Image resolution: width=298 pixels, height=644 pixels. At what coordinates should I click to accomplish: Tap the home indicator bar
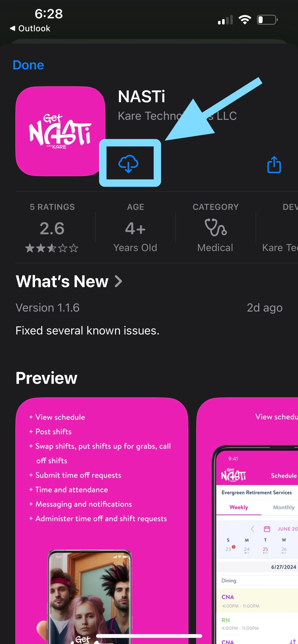click(149, 636)
